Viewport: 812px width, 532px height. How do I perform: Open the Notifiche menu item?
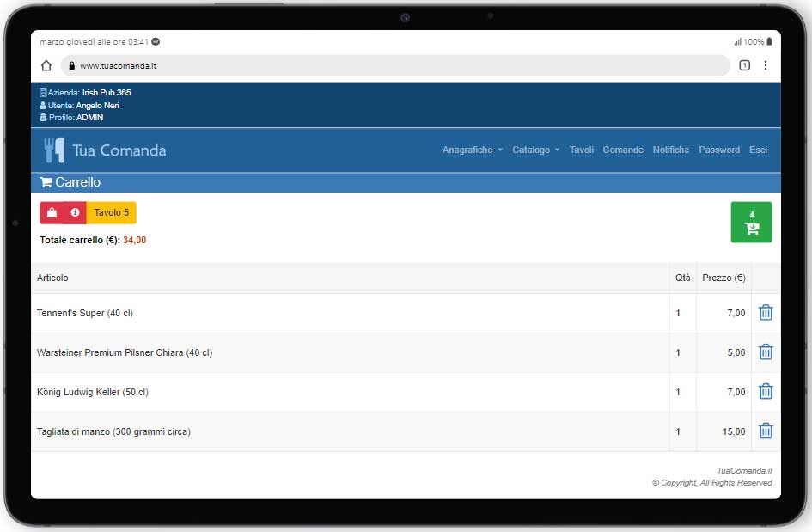coord(670,150)
